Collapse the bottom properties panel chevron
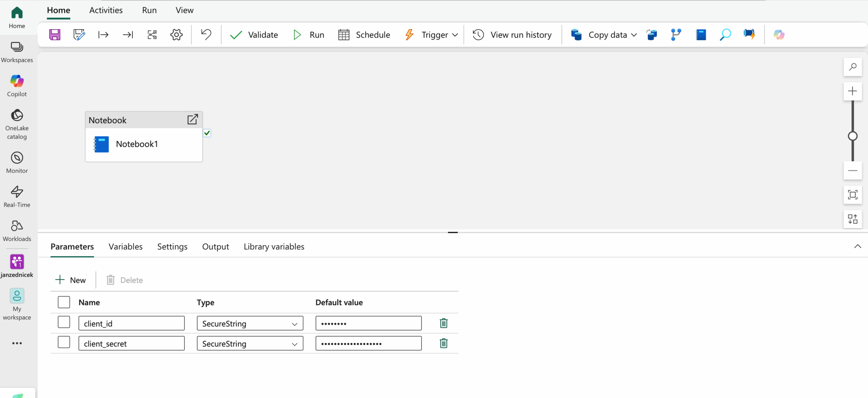 [857, 246]
